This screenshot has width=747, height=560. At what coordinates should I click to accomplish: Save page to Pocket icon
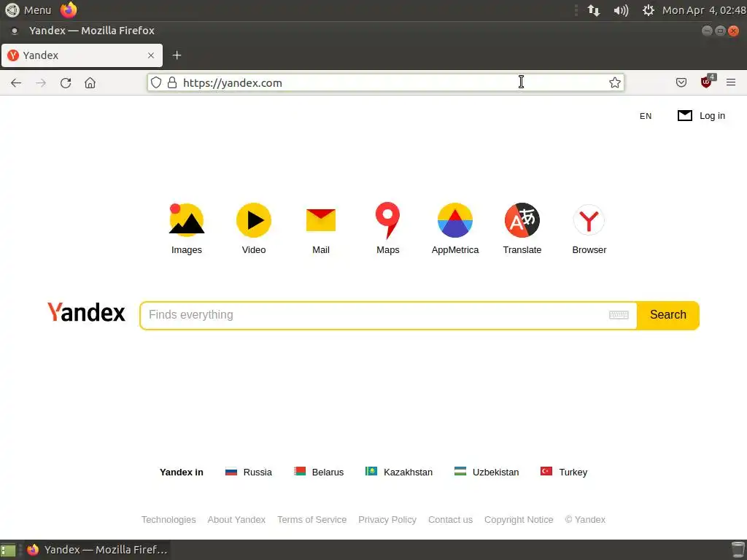(681, 82)
